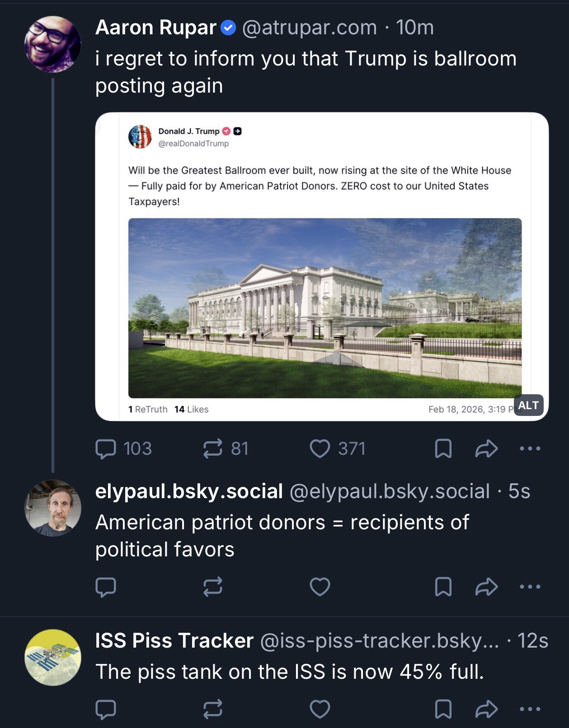The height and width of the screenshot is (728, 569).
Task: Reply to Aaron Rupar's post
Action: pyautogui.click(x=106, y=449)
